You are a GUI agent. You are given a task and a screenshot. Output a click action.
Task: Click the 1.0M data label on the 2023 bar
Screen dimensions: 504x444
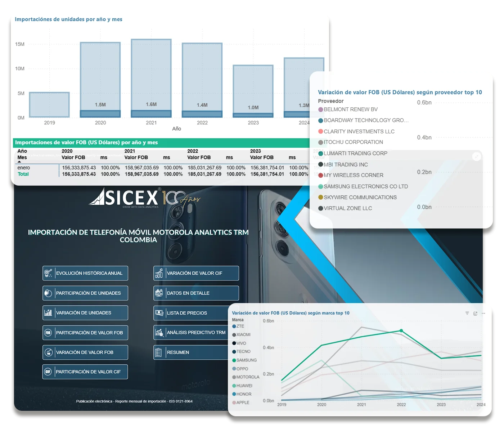(253, 108)
